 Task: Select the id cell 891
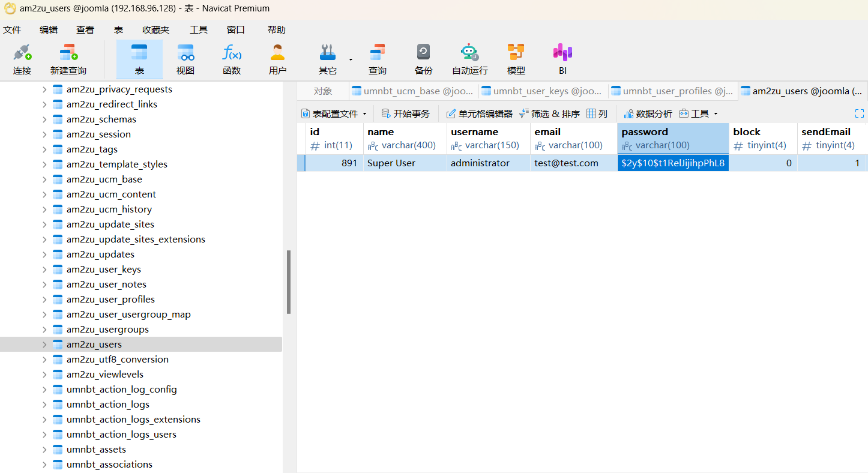coord(334,163)
